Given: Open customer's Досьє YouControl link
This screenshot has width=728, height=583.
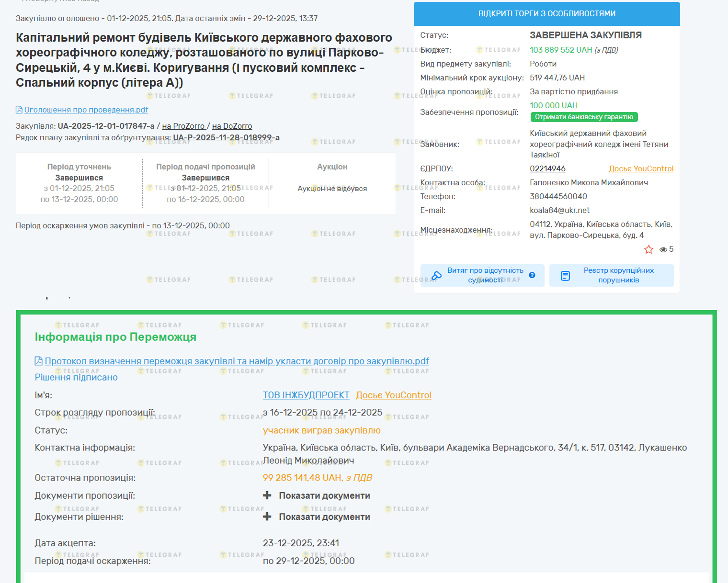Looking at the screenshot, I should pyautogui.click(x=641, y=168).
